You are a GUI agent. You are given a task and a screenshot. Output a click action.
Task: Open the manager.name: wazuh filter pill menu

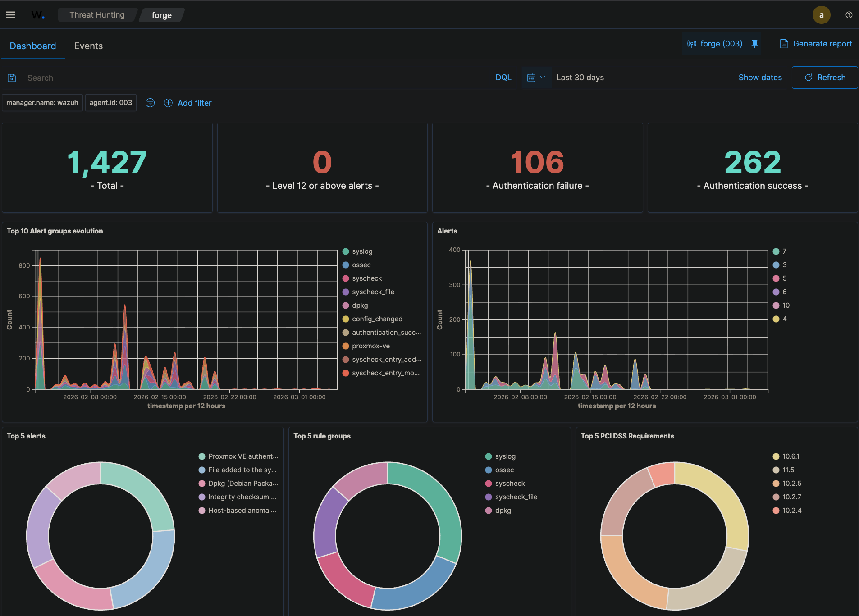[42, 103]
